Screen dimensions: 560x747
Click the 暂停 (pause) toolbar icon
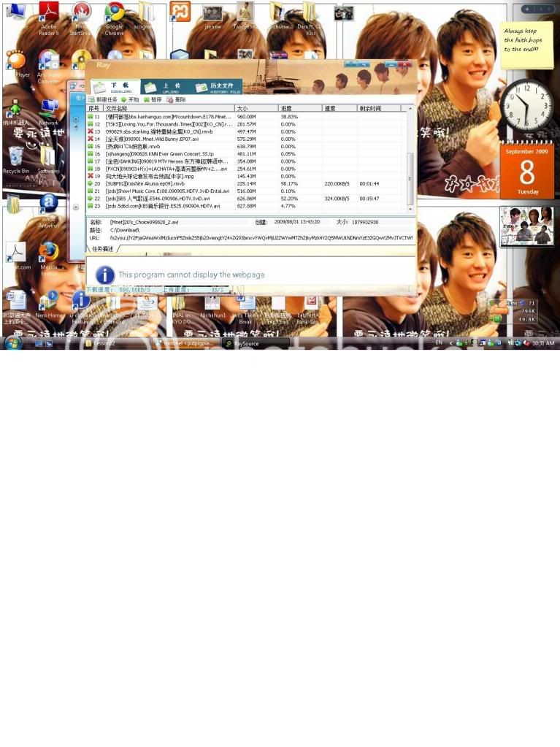coord(147,99)
